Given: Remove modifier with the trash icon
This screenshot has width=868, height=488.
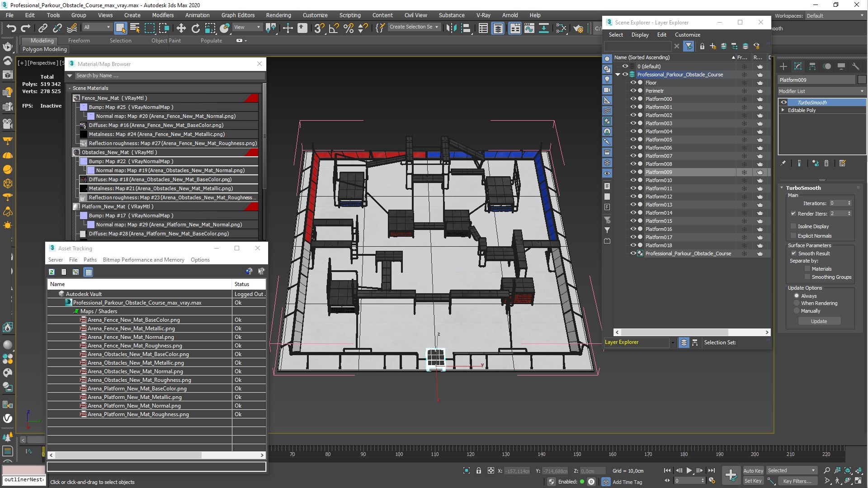Looking at the screenshot, I should click(x=826, y=163).
